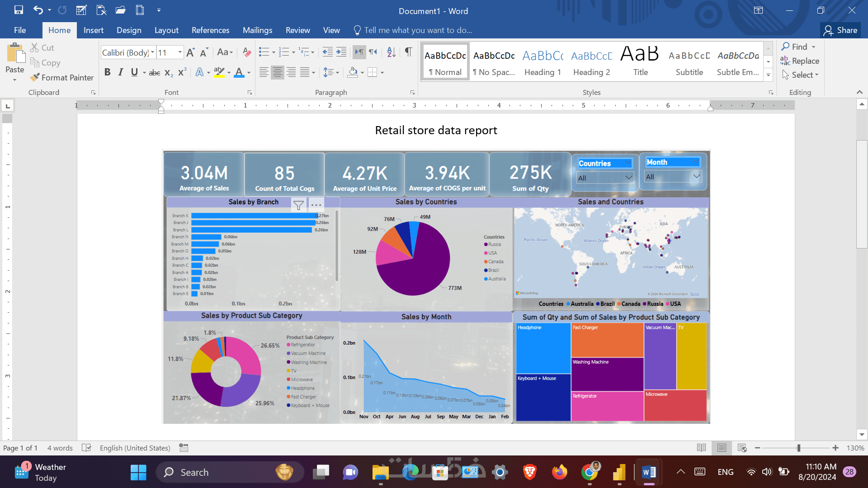Toggle Bold formatting
Image resolution: width=868 pixels, height=488 pixels.
pyautogui.click(x=107, y=72)
